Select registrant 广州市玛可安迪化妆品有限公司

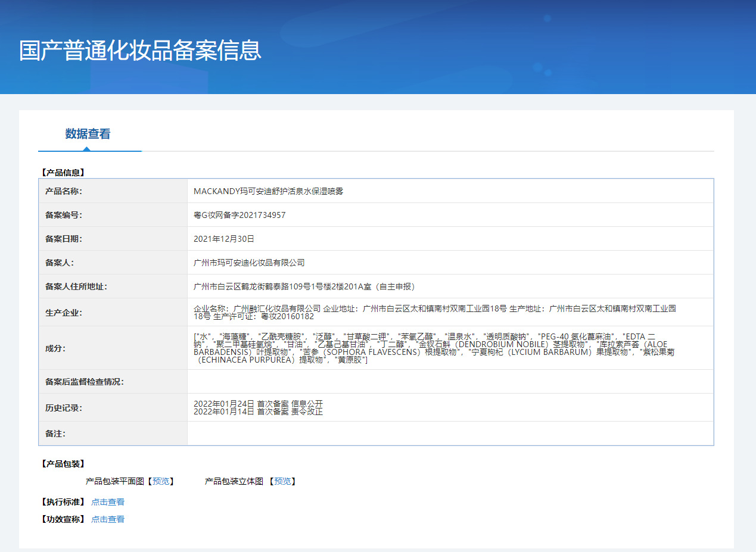tap(249, 263)
